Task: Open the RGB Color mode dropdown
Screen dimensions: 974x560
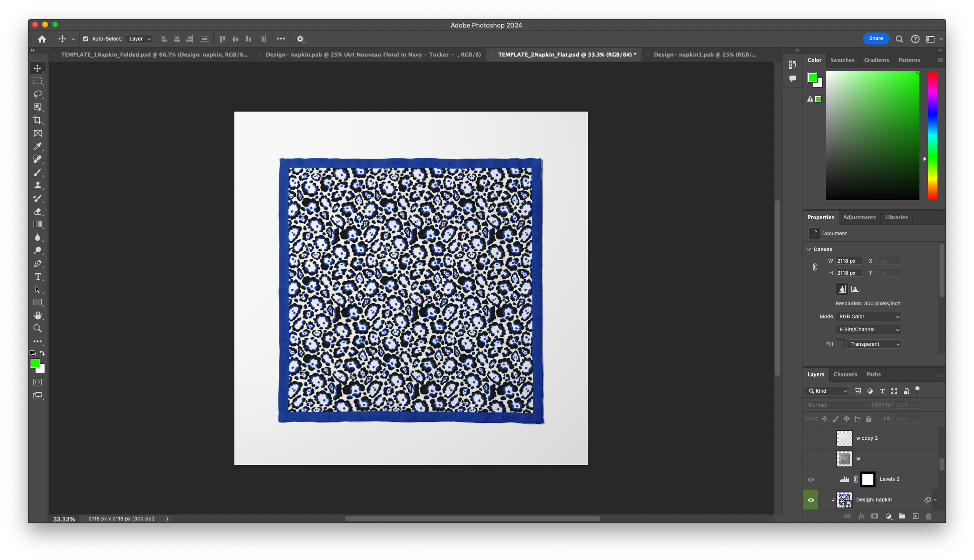Action: coord(869,317)
